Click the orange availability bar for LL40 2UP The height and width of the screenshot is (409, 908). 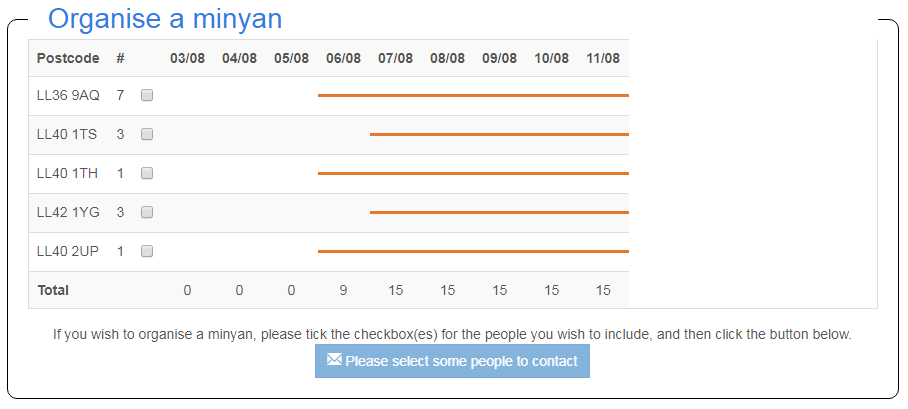tap(473, 251)
